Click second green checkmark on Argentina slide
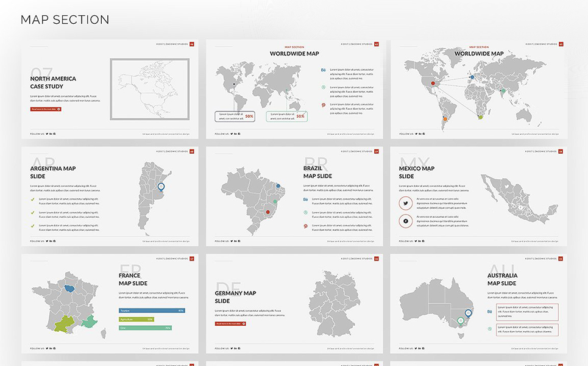This screenshot has width=588, height=366. pyautogui.click(x=32, y=213)
